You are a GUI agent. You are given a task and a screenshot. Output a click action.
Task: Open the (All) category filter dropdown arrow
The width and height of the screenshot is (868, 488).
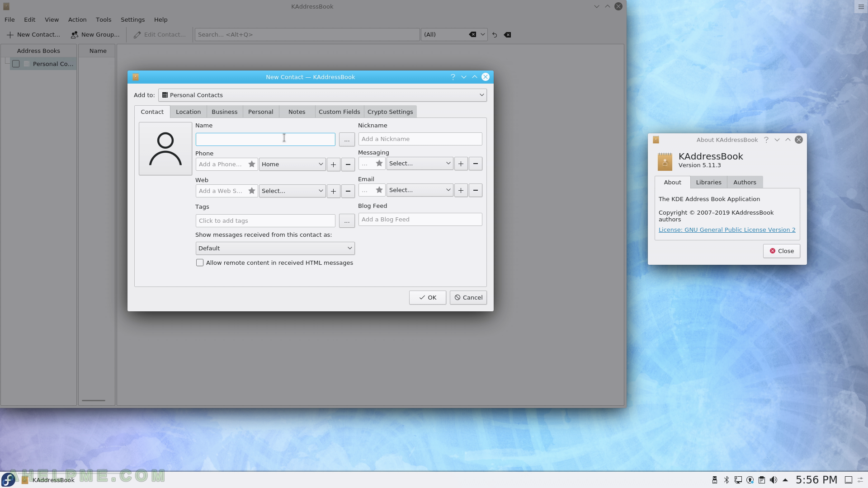482,34
